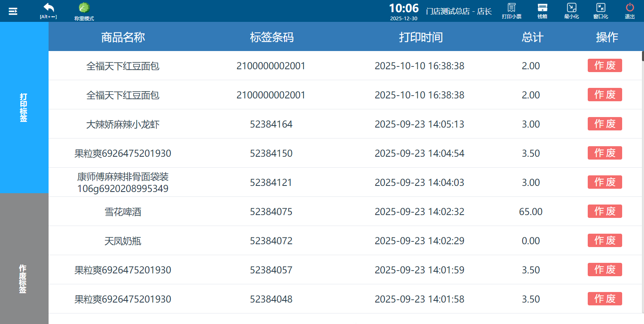The image size is (644, 324).
Task: Click the vertical scrollbar thumb at right
Action: coord(642,56)
